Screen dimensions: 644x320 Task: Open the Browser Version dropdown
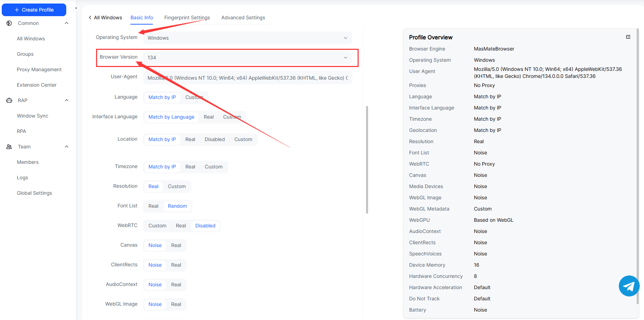pos(247,58)
